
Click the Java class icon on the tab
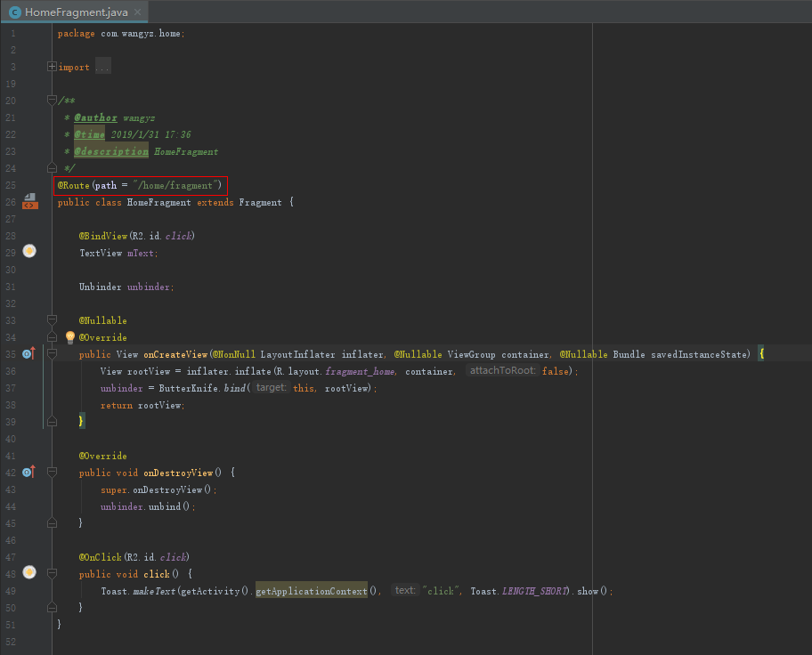(x=15, y=12)
